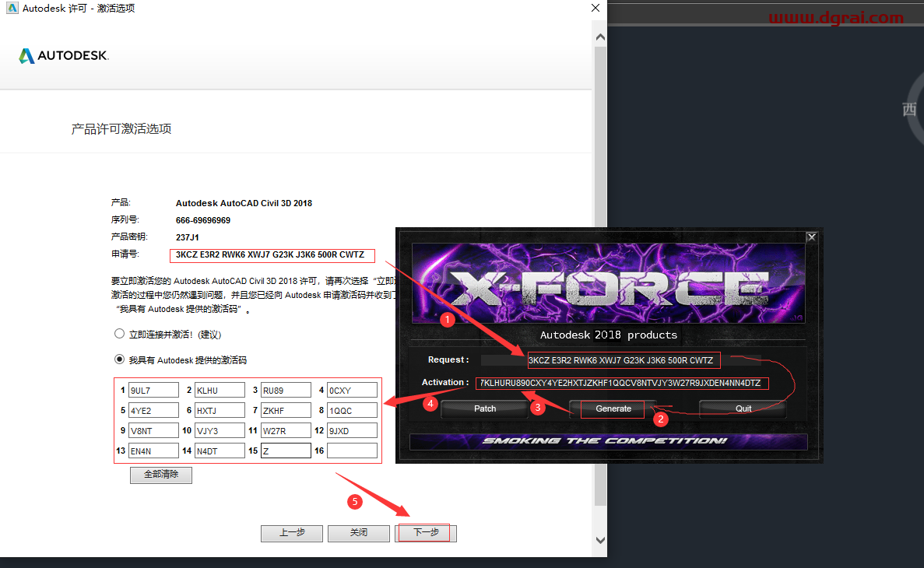Screen dimensions: 924x568
Task: Click activation code field 10 containing VJY3
Action: [x=220, y=431]
